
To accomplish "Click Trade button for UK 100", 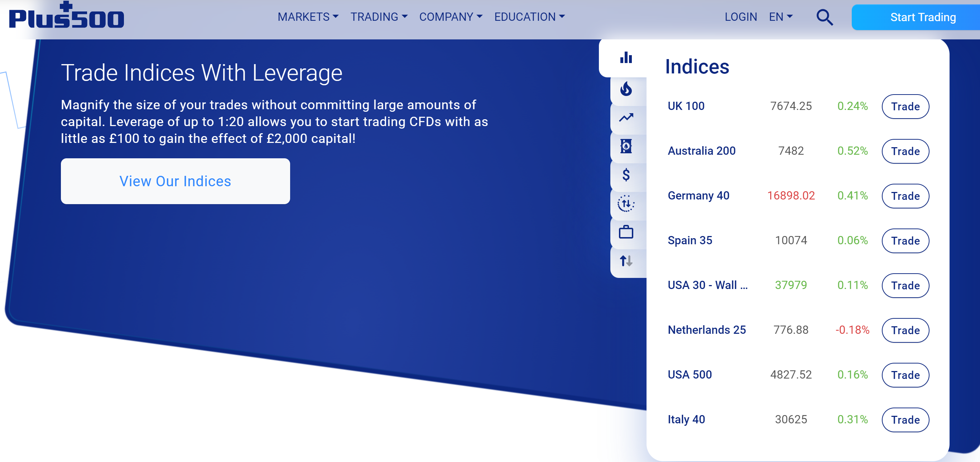I will [x=905, y=106].
